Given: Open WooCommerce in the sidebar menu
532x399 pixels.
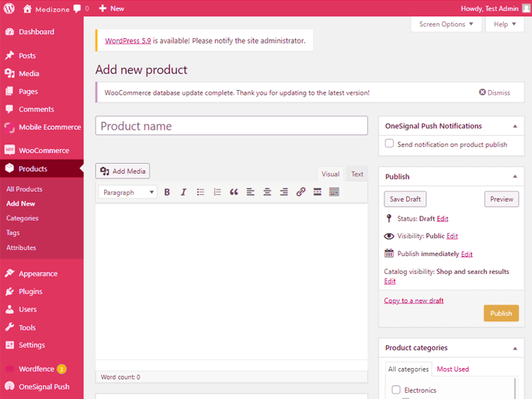Looking at the screenshot, I should [43, 150].
